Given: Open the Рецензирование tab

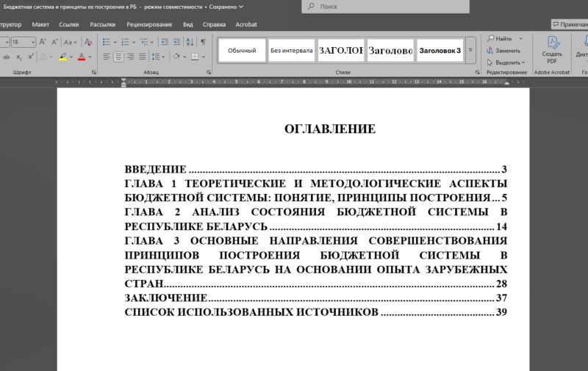Looking at the screenshot, I should 149,24.
